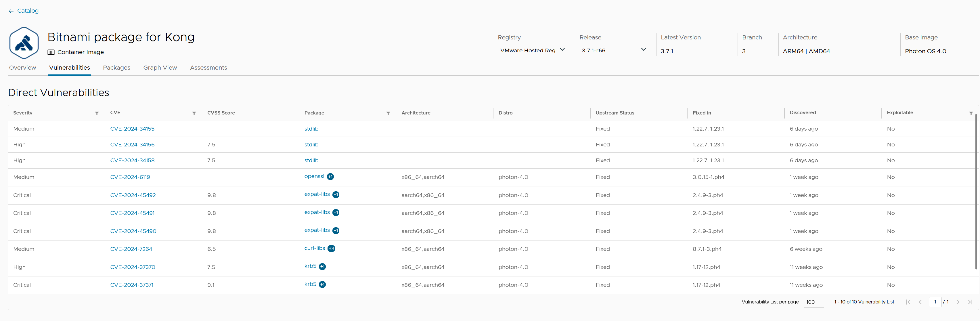Open CVE-2024-34156 link

(132, 144)
